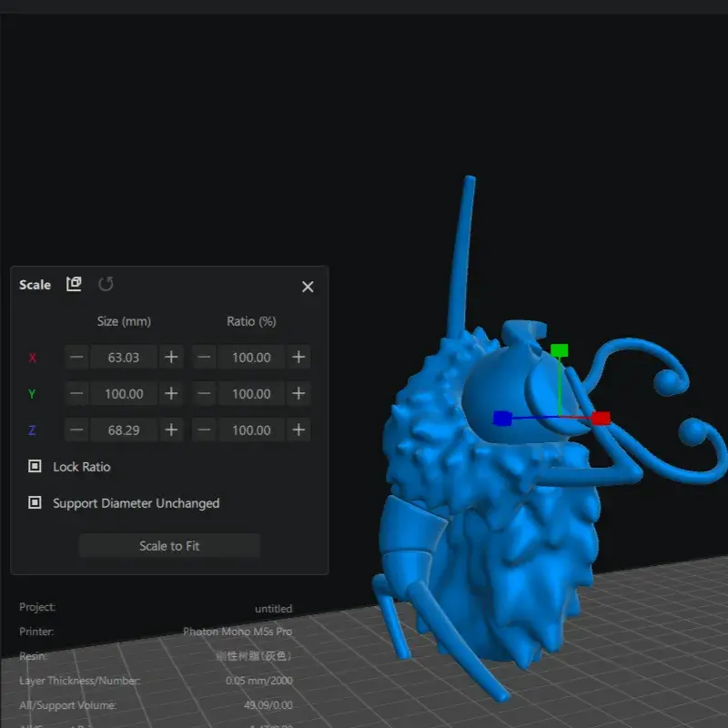
Task: Click the Y size field showing 100.00
Action: (124, 394)
